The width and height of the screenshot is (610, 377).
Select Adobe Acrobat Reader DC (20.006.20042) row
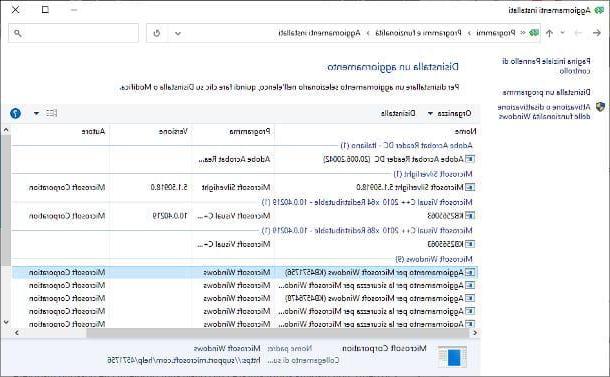[245, 159]
